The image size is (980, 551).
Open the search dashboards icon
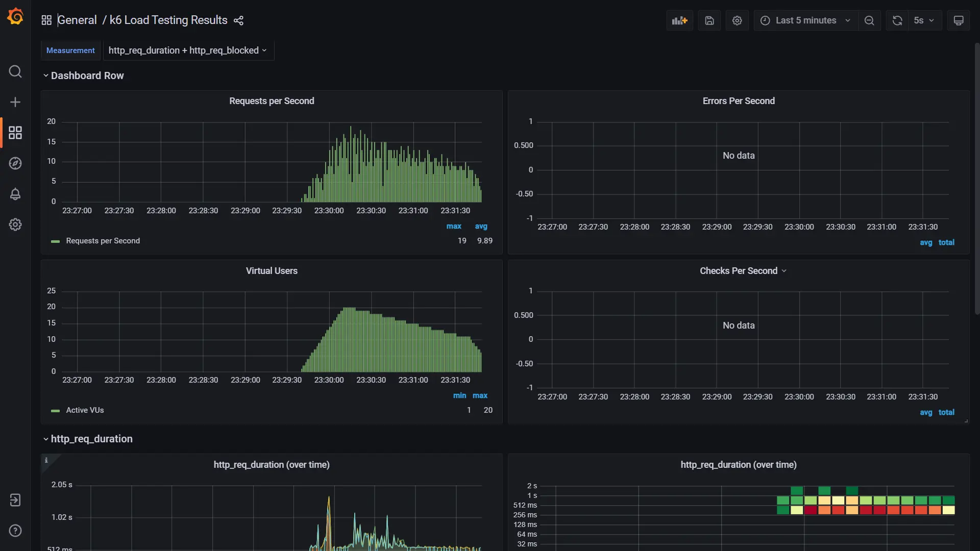coord(15,71)
